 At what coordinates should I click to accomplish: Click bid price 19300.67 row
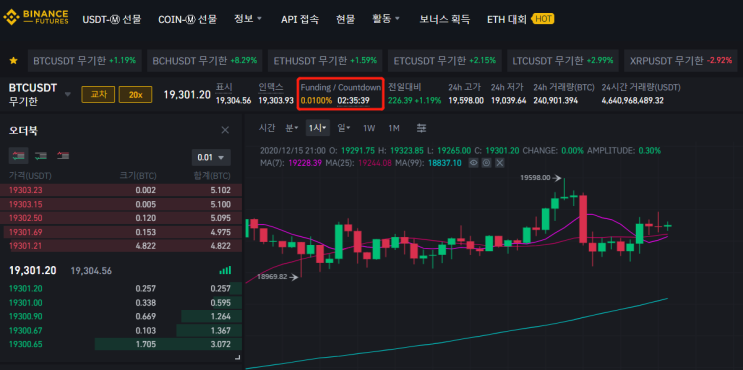121,330
